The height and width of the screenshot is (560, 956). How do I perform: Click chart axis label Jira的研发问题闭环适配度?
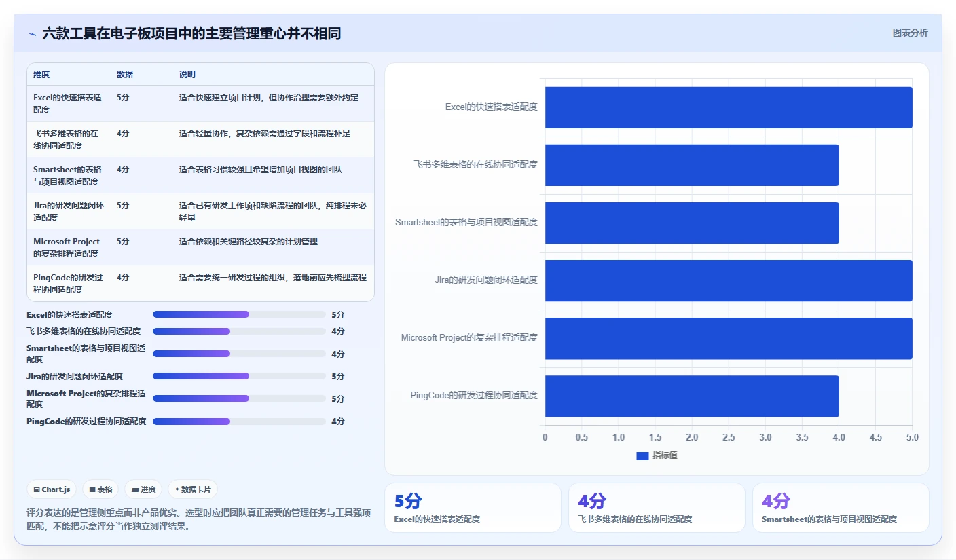(x=486, y=280)
